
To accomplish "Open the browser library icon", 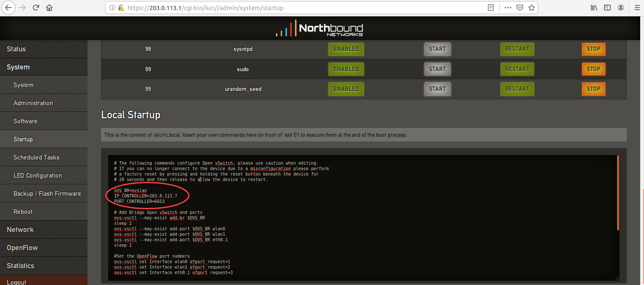I will click(x=594, y=8).
